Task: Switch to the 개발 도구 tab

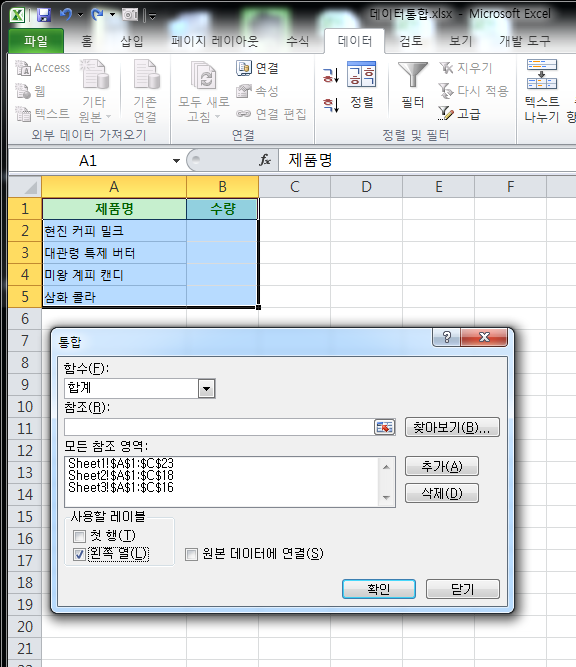Action: point(525,41)
